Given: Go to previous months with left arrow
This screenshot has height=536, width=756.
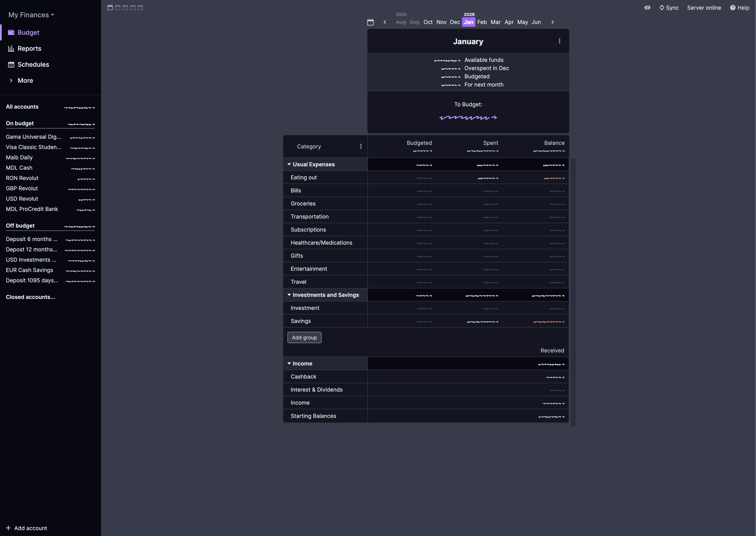Looking at the screenshot, I should click(385, 22).
